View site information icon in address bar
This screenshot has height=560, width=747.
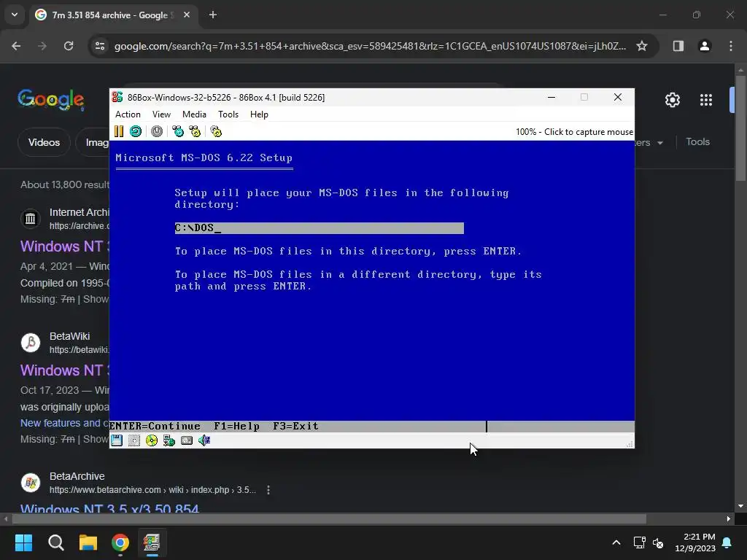[x=100, y=46]
